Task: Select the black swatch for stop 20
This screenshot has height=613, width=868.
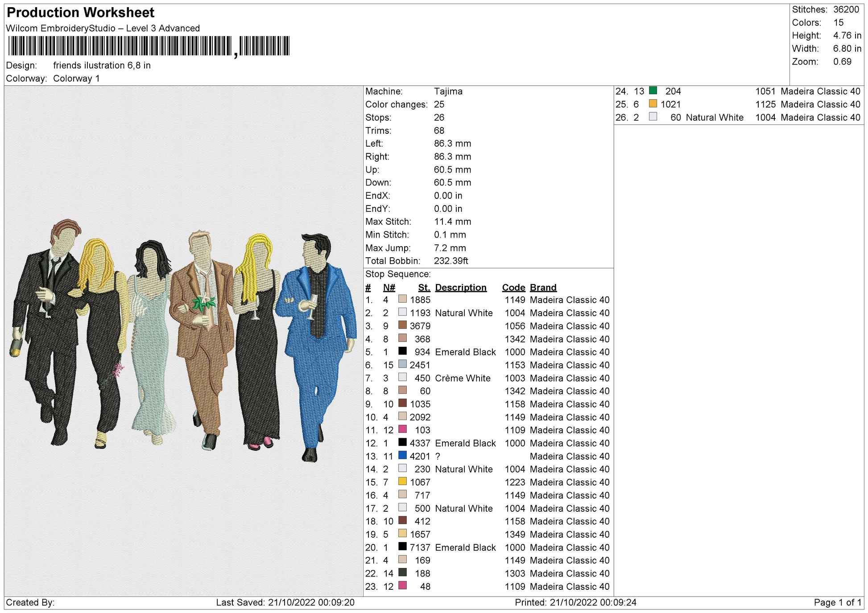Action: (x=402, y=547)
